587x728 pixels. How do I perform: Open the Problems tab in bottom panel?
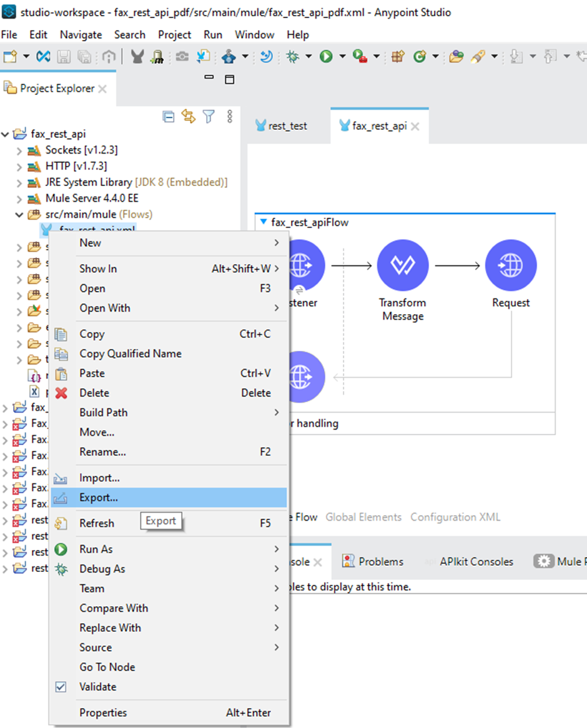tap(373, 561)
